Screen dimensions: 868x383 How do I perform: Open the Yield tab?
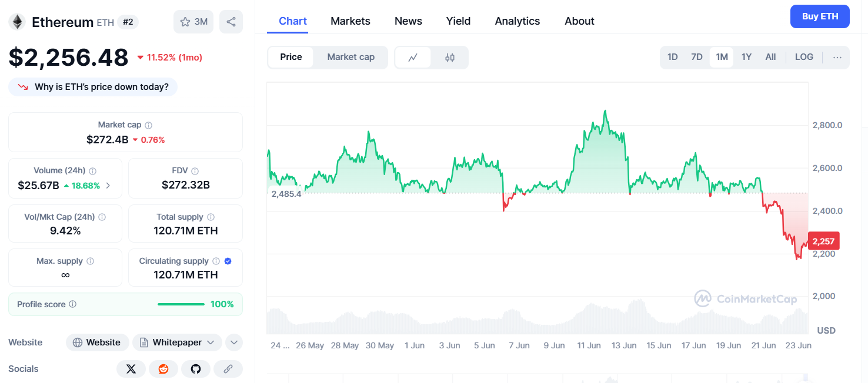pos(458,21)
